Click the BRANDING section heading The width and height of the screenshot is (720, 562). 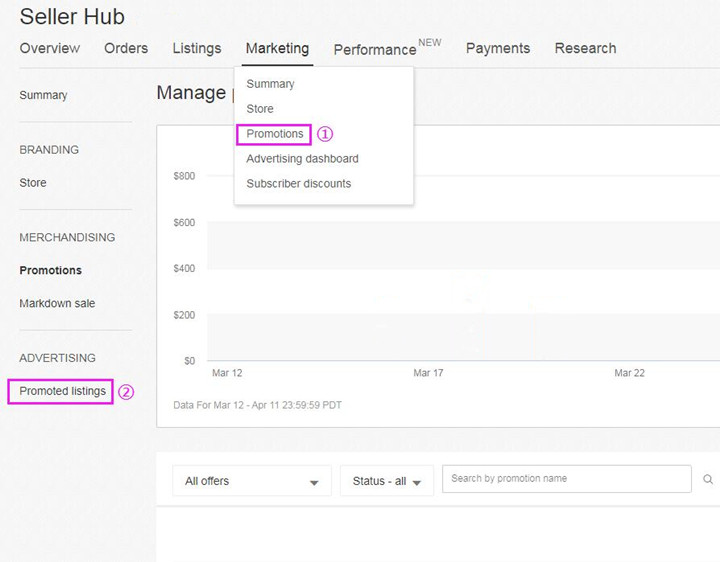point(49,150)
